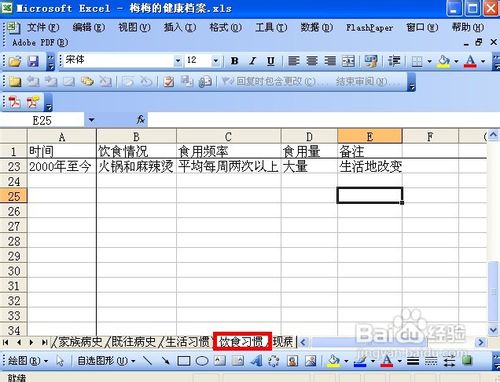Click the reviewing toolbar folder icon

[x=15, y=81]
